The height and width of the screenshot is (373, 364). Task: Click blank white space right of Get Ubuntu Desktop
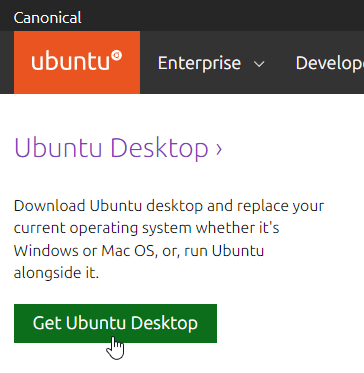(x=290, y=323)
